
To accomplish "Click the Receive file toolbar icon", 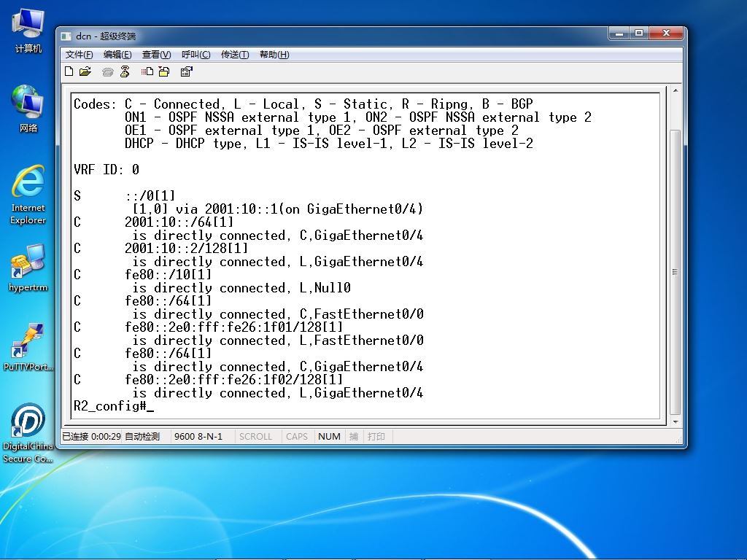I will point(164,72).
